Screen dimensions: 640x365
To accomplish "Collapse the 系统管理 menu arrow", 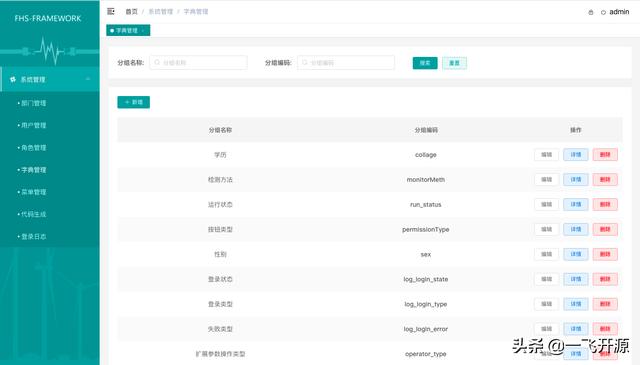I will tap(88, 79).
